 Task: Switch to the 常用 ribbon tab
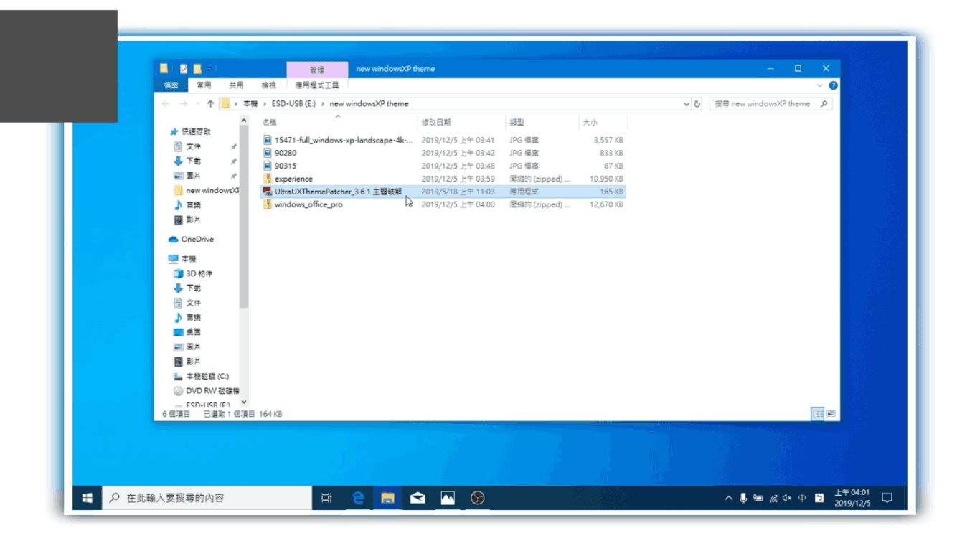[x=204, y=85]
